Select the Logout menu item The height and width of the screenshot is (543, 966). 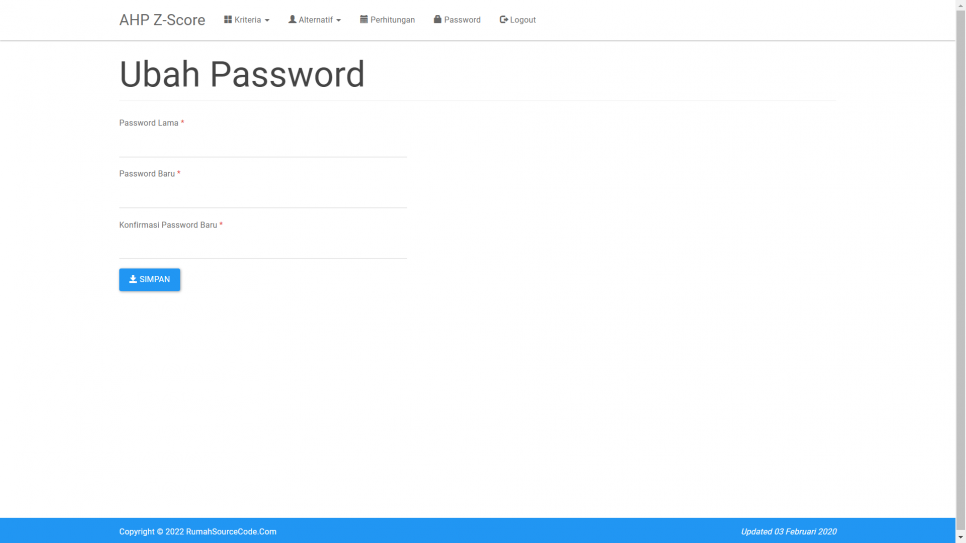click(518, 20)
